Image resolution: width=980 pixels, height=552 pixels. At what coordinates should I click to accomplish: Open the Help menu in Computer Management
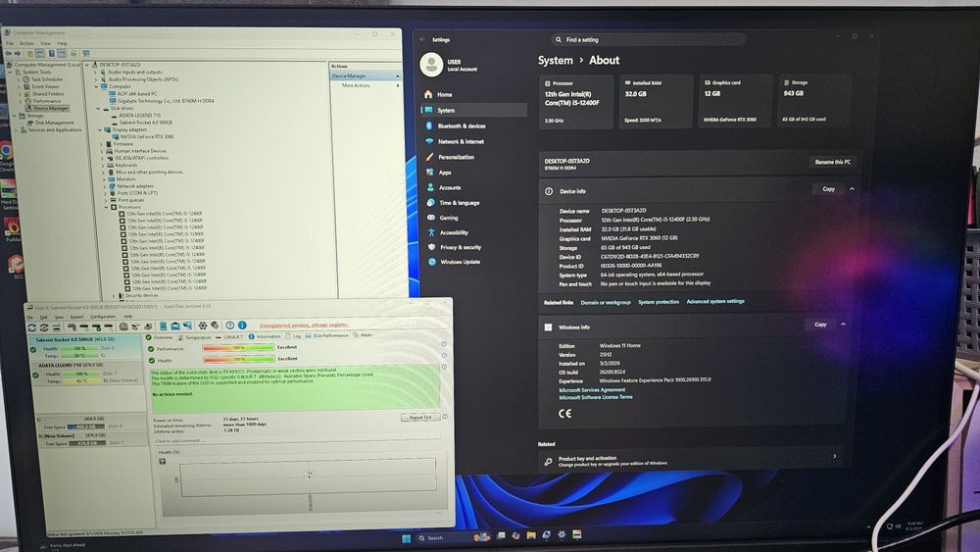point(62,43)
